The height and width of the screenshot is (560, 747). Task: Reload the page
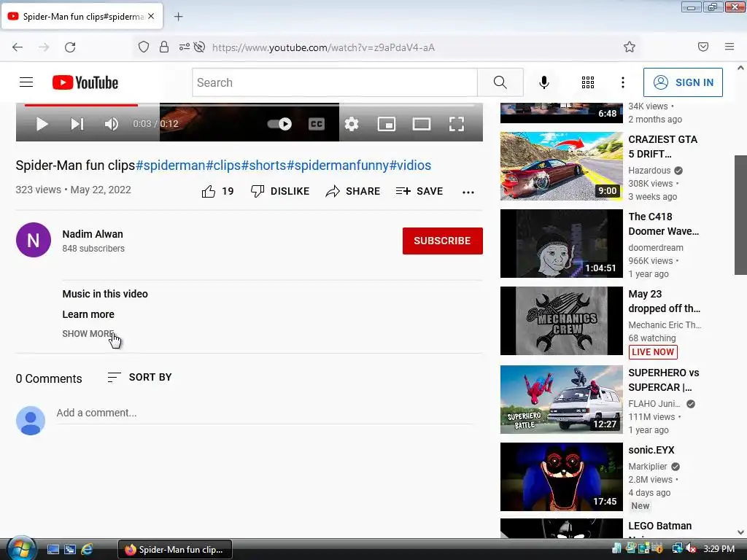coord(70,47)
